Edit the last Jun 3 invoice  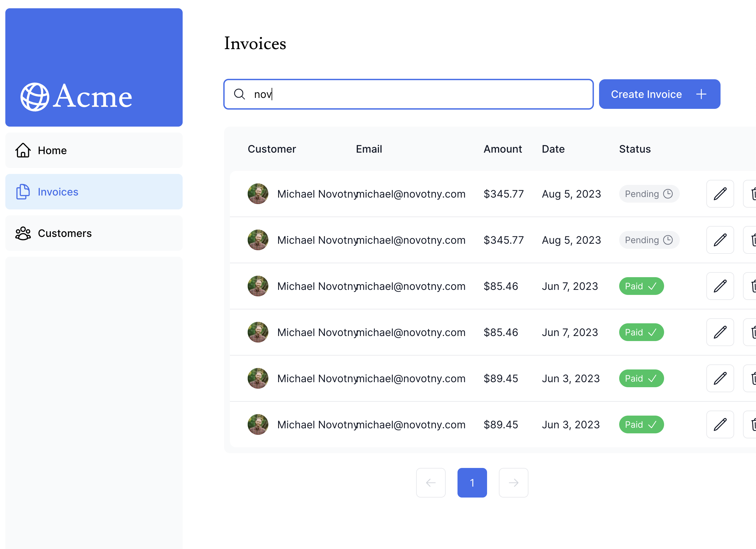[720, 424]
